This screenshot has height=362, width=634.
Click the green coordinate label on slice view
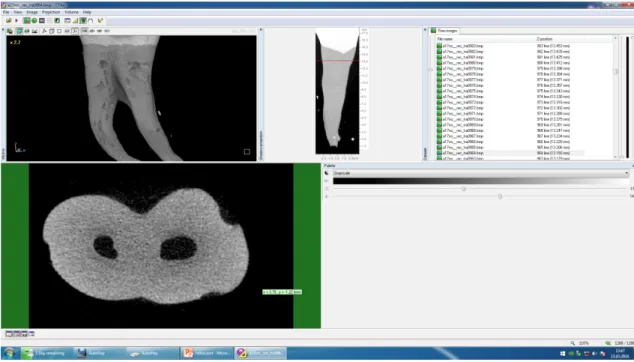(x=282, y=292)
